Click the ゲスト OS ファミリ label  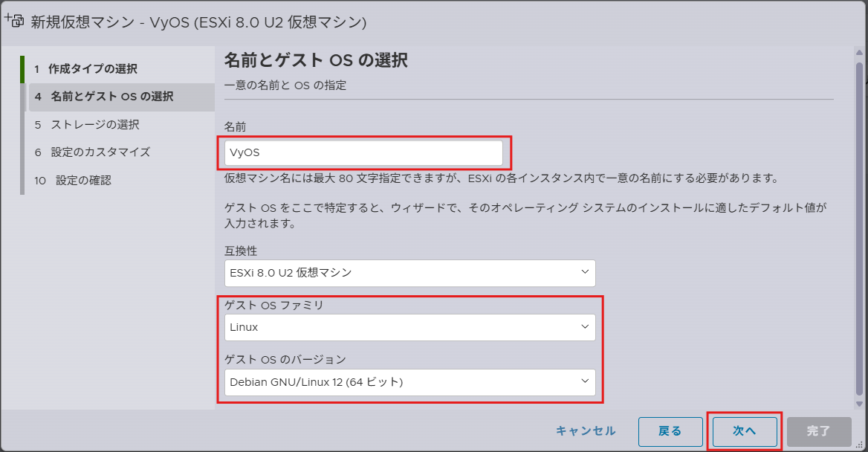click(x=274, y=306)
